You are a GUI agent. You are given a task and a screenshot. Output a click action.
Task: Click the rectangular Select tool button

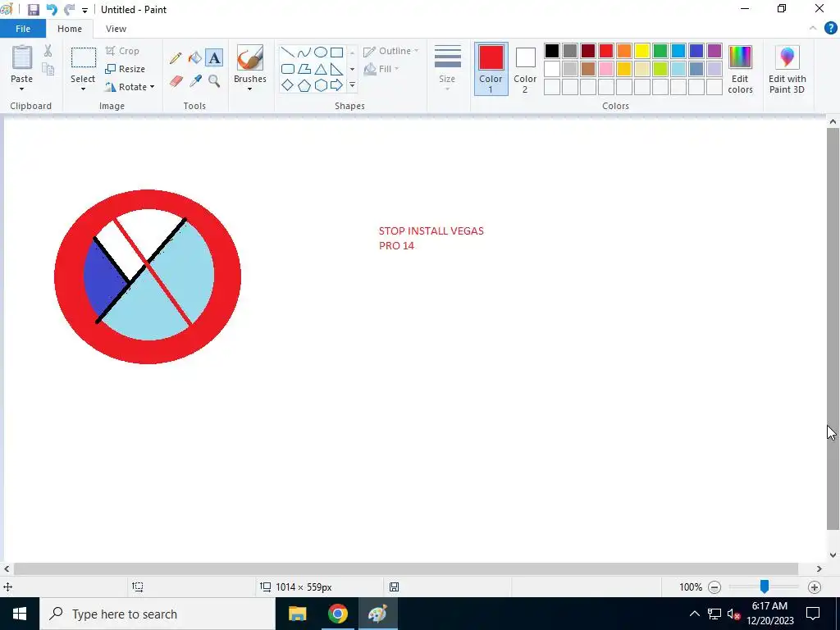[84, 57]
